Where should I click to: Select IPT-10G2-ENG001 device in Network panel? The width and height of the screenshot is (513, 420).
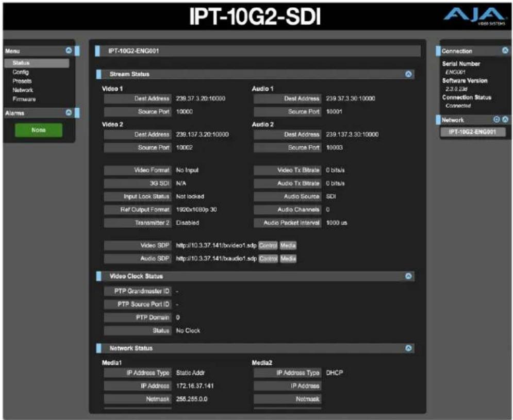(x=472, y=132)
